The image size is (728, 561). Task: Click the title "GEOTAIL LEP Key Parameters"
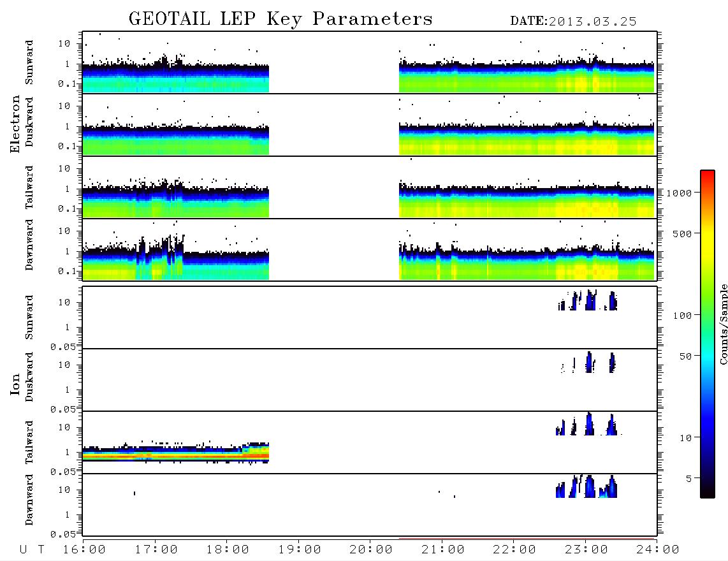pos(280,20)
